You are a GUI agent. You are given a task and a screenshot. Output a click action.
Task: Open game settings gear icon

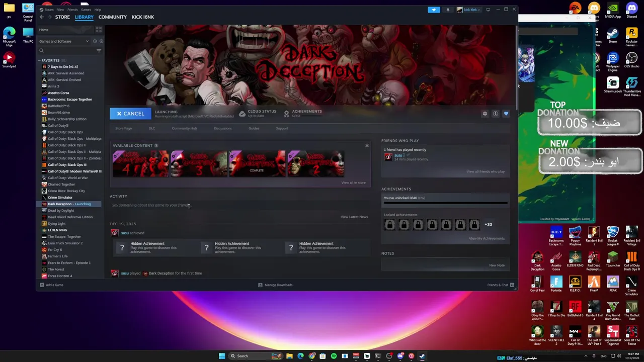pos(485,114)
